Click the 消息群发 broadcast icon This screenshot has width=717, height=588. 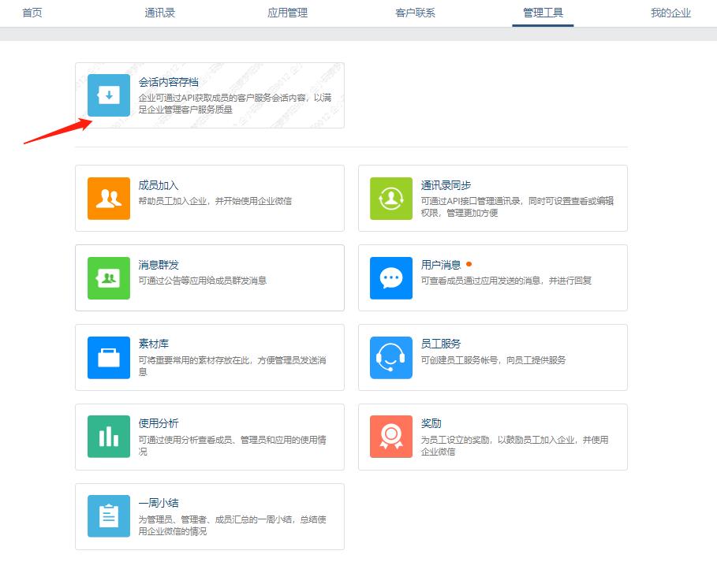click(108, 277)
